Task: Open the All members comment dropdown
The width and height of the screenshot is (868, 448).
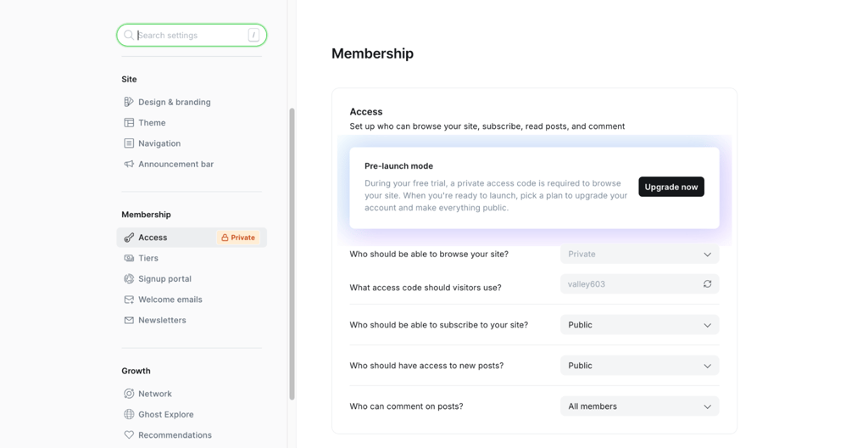Action: [639, 406]
